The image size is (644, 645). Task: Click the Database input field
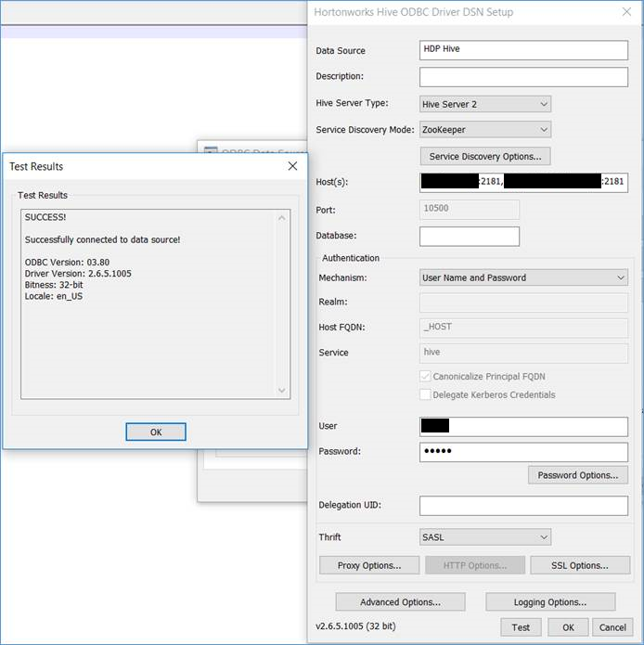pos(470,237)
